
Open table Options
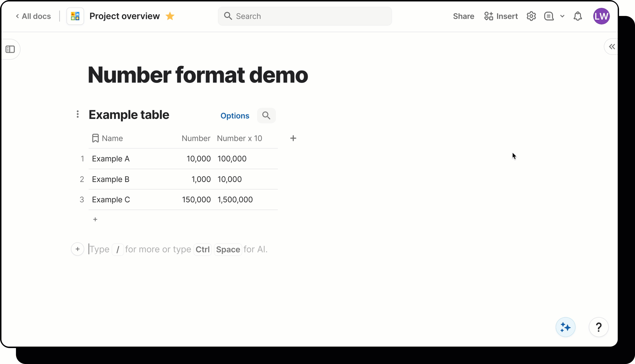[x=235, y=116]
